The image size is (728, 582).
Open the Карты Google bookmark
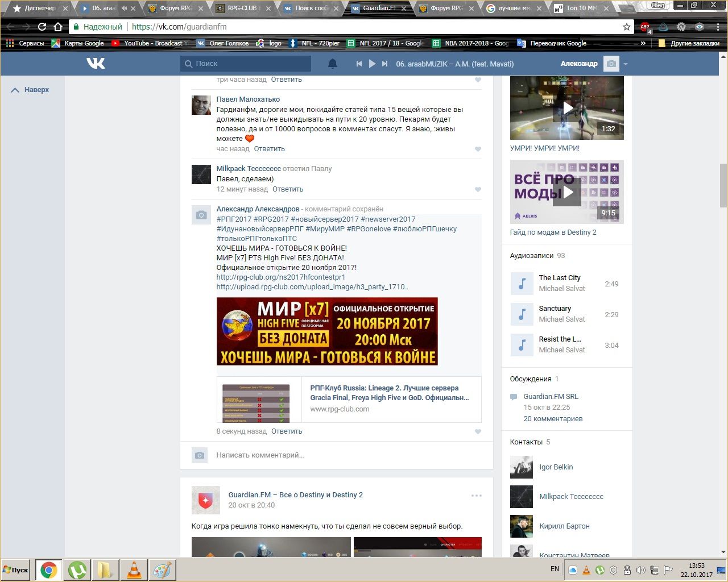tap(78, 43)
